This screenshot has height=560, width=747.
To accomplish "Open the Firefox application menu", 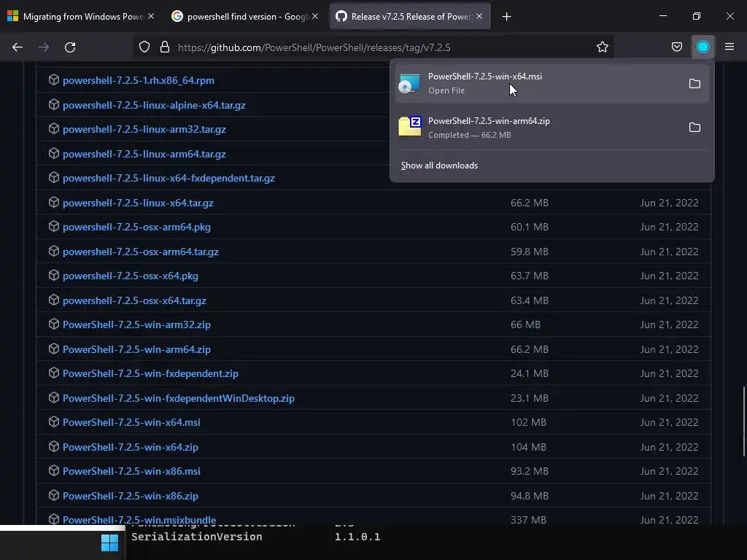I will [x=729, y=47].
